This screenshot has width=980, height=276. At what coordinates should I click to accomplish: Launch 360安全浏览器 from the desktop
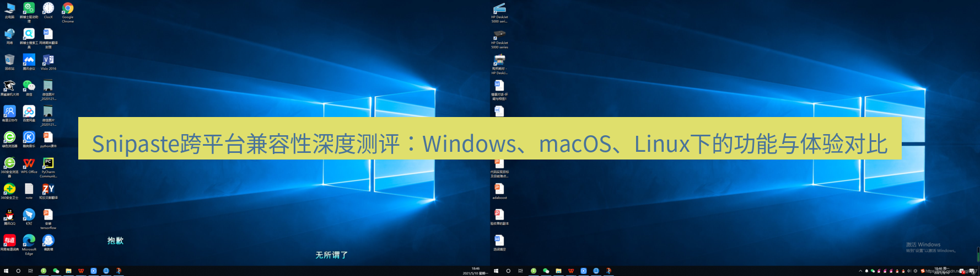coord(9,167)
